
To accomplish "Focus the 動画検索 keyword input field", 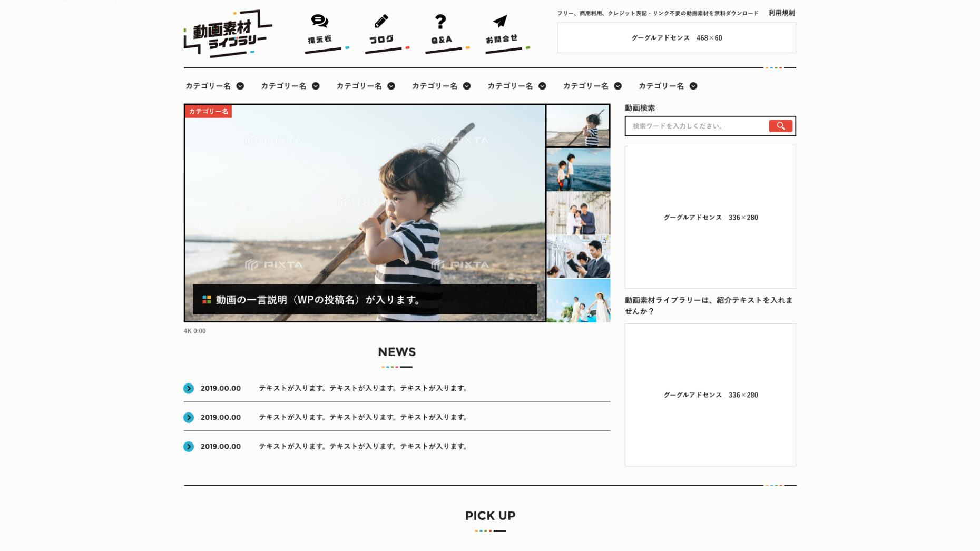I will (x=697, y=126).
